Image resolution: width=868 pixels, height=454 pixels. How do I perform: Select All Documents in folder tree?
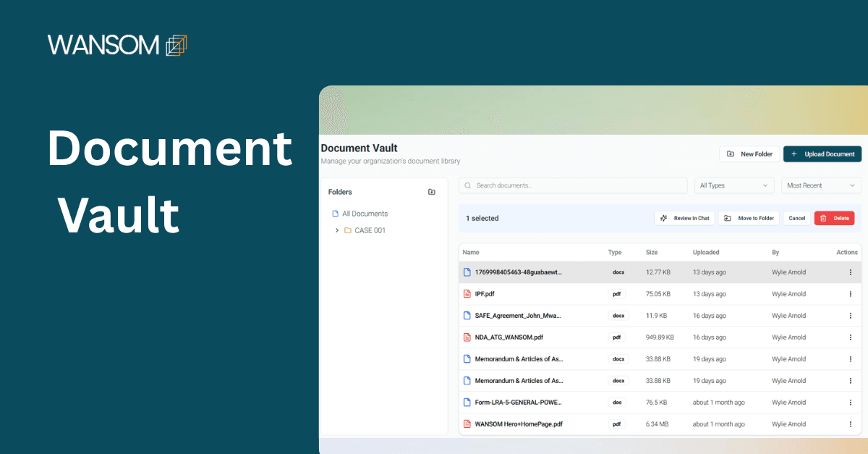pos(365,214)
